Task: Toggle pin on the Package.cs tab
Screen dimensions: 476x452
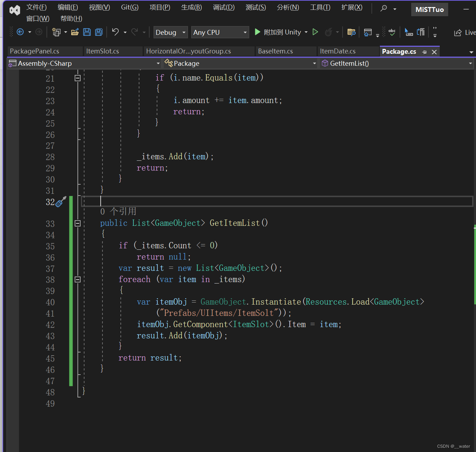Action: click(x=425, y=52)
